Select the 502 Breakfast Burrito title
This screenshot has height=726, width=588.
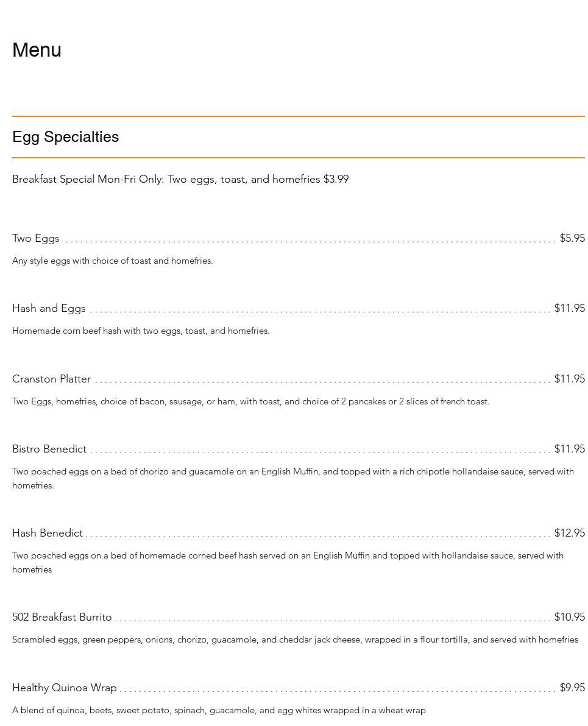pyautogui.click(x=62, y=617)
